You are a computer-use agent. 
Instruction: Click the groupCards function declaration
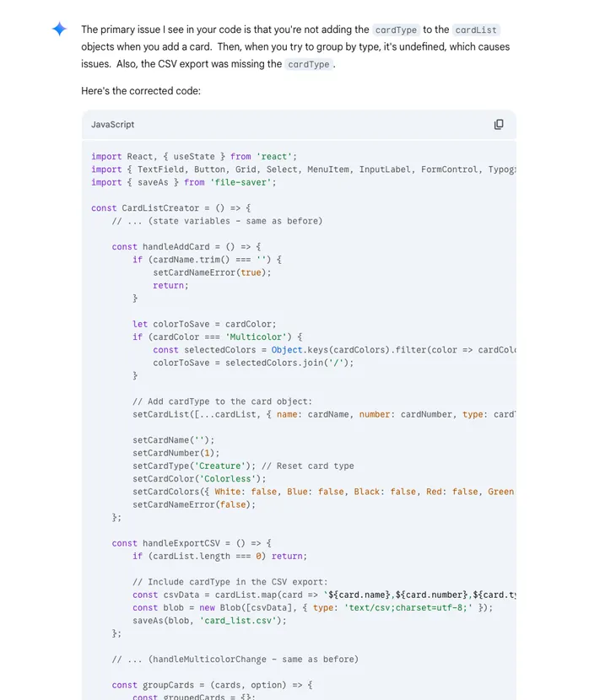point(167,685)
